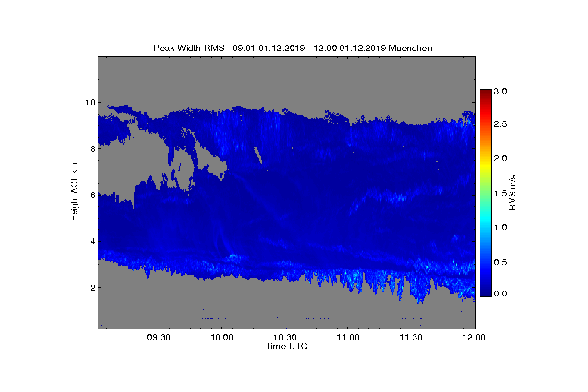
Task: Pick the dark red top of colorbar
Action: [486, 92]
